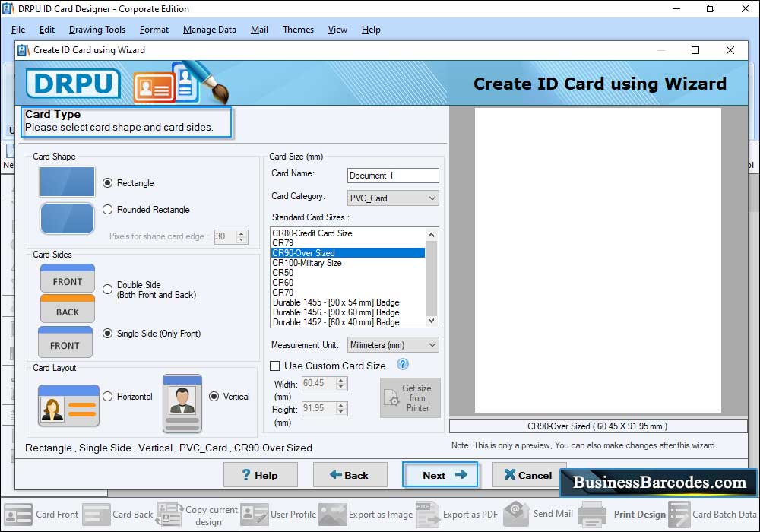Click the Single Side FRONT card image

[x=65, y=341]
